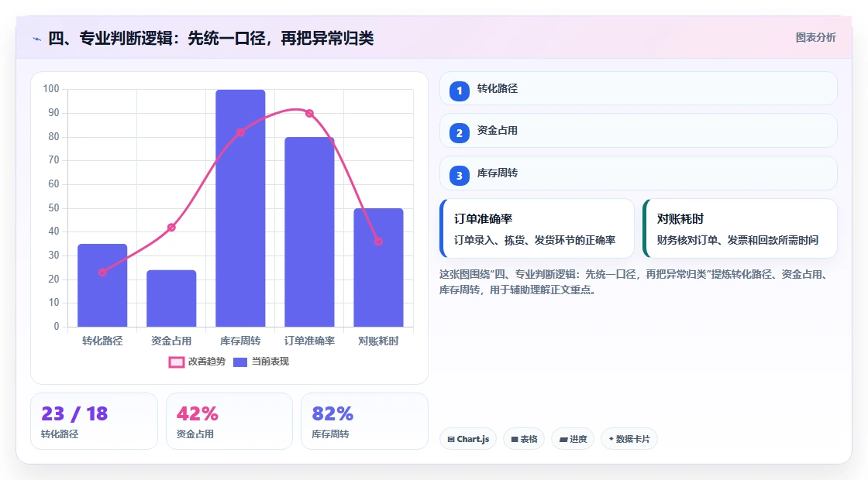
Task: Click the text 订单录入、拣货、发货环节的正确率
Action: click(535, 240)
